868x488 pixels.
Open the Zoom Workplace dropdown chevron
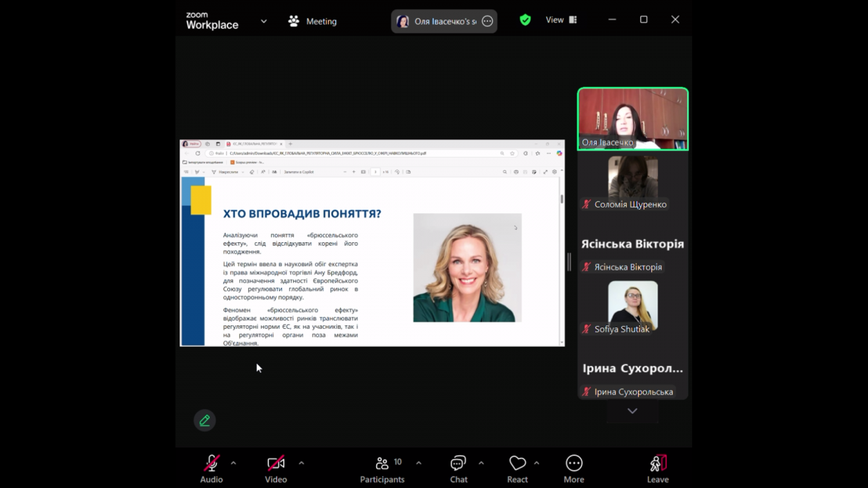263,22
